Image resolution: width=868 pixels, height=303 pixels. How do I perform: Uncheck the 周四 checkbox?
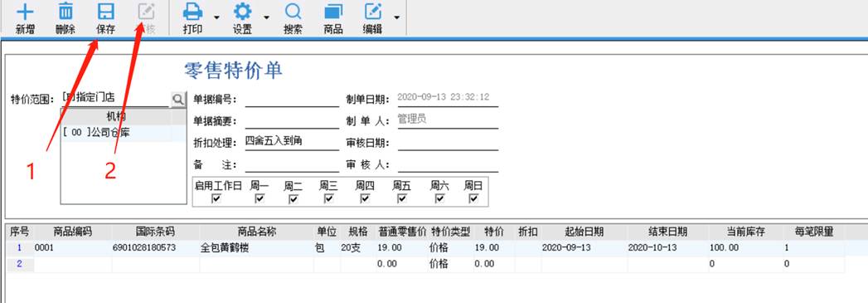[365, 198]
